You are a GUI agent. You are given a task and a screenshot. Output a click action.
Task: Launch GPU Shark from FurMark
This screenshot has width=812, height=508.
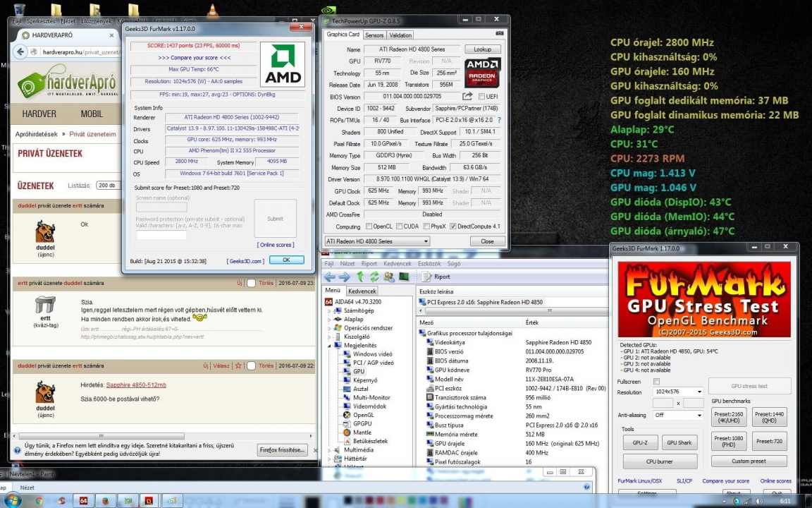[679, 442]
